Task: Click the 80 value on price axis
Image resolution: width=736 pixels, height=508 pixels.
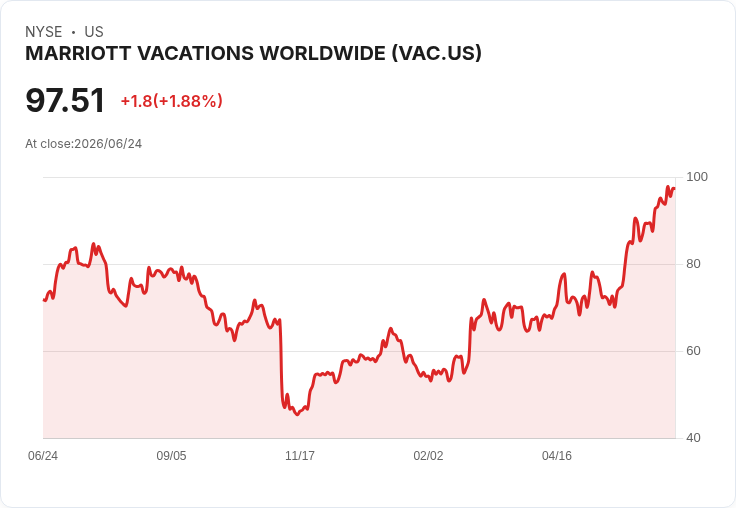Action: pyautogui.click(x=693, y=264)
